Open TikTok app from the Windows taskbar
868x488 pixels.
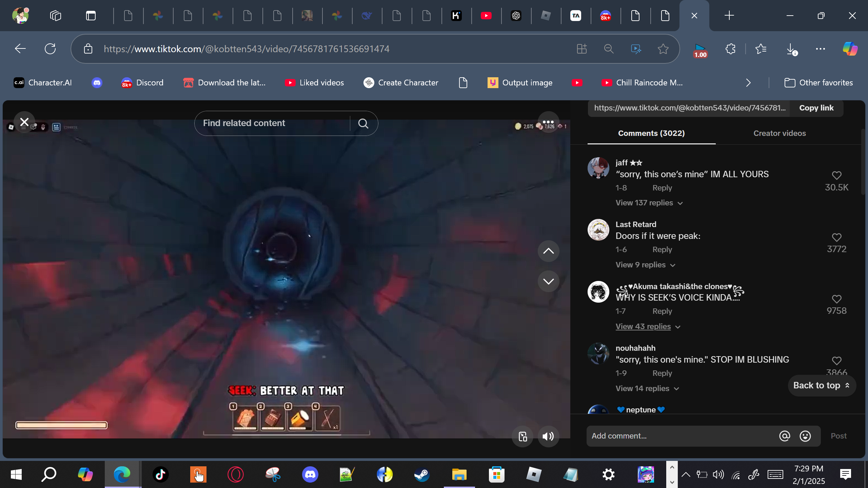160,474
